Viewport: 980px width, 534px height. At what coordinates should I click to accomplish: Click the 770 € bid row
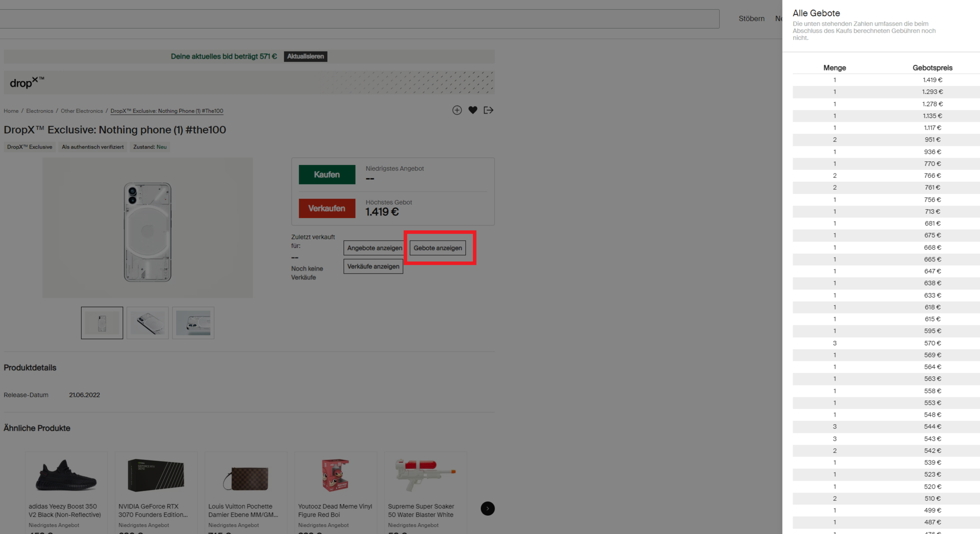pyautogui.click(x=886, y=164)
